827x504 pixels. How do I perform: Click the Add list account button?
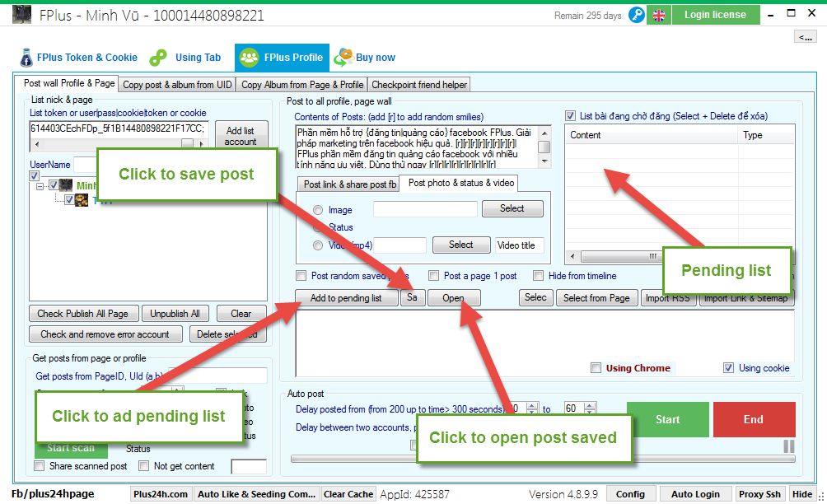point(241,135)
